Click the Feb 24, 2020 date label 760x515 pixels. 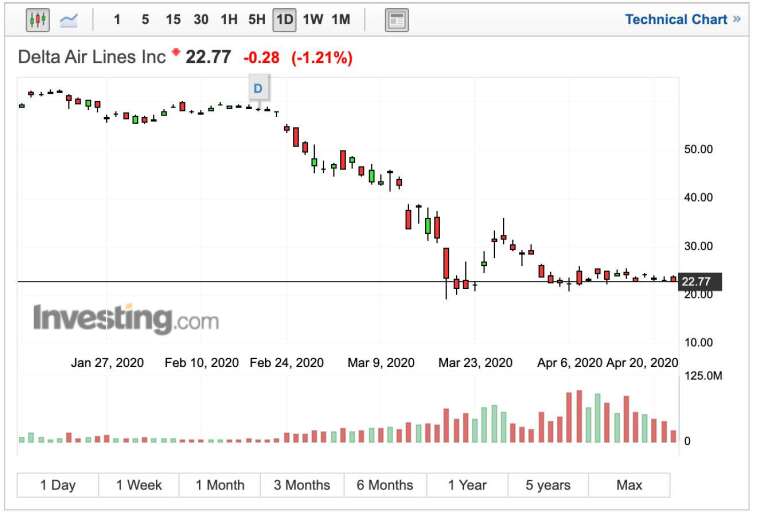tap(286, 363)
